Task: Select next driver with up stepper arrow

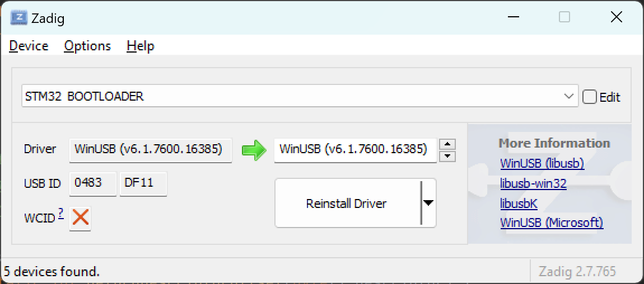Action: [447, 145]
